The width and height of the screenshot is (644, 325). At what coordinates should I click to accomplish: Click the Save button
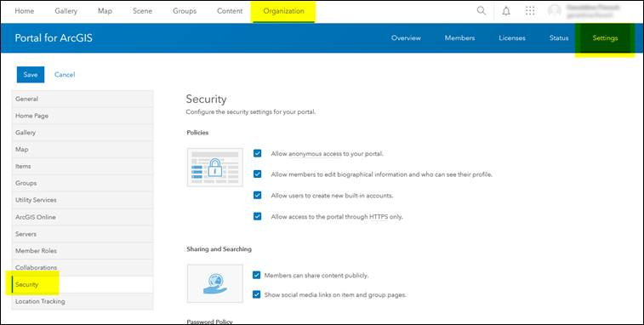[x=31, y=74]
